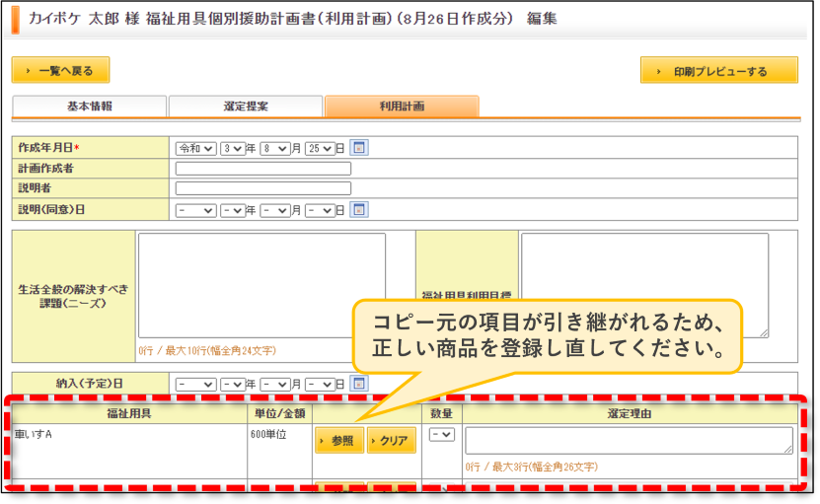Open the day dropdown showing 25
The width and height of the screenshot is (820, 504).
tap(320, 149)
